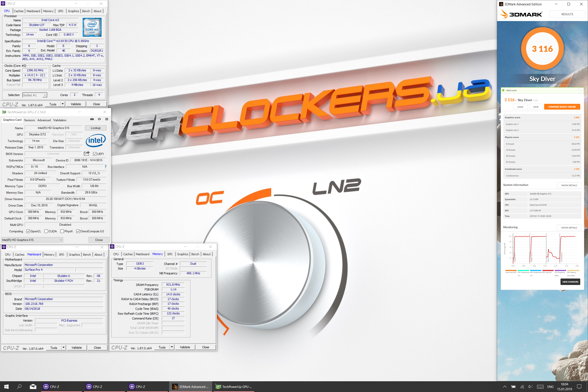Click Graphics score row in 3DMark
Viewport: 588px width, 392px height.
tap(542, 118)
